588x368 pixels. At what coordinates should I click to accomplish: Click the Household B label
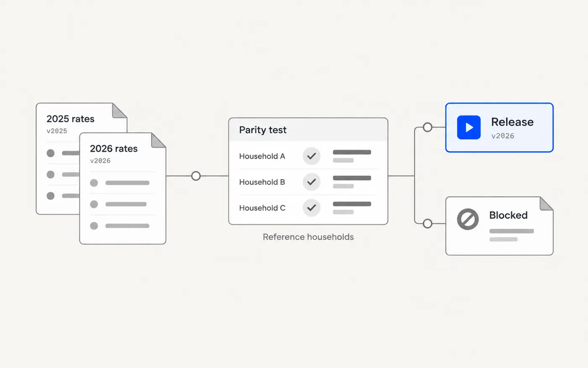tap(262, 182)
